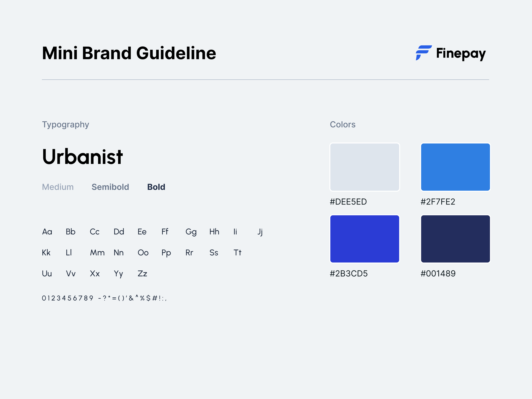Click the Typography section label
The height and width of the screenshot is (399, 532).
(65, 125)
